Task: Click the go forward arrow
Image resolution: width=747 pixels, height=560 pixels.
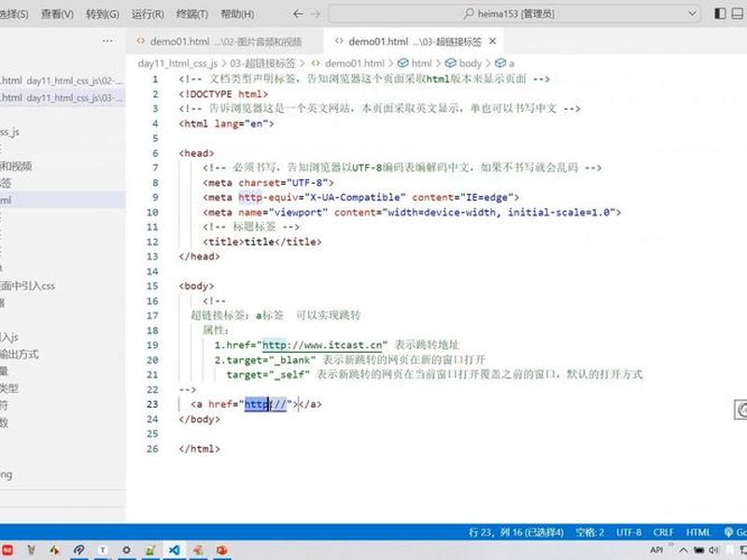Action: [316, 14]
